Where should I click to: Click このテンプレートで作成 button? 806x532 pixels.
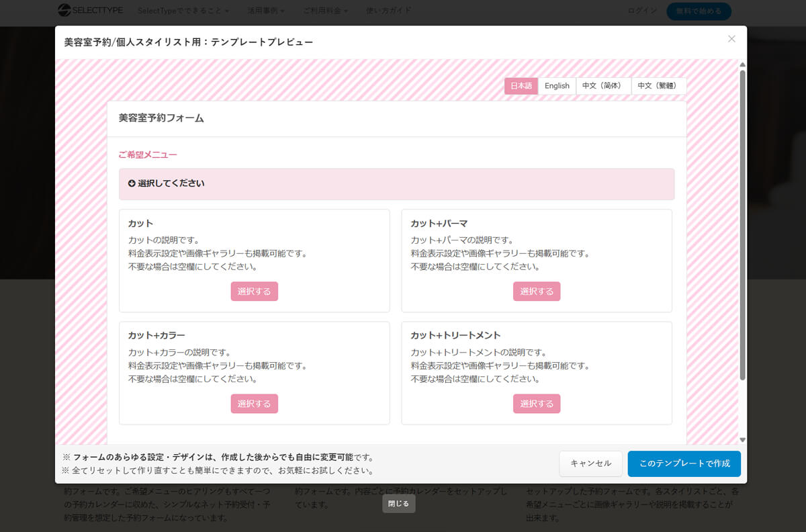[684, 463]
